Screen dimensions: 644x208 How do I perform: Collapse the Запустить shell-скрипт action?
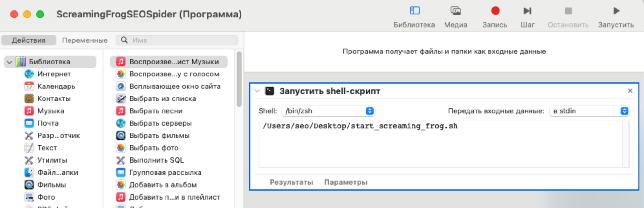pos(257,91)
